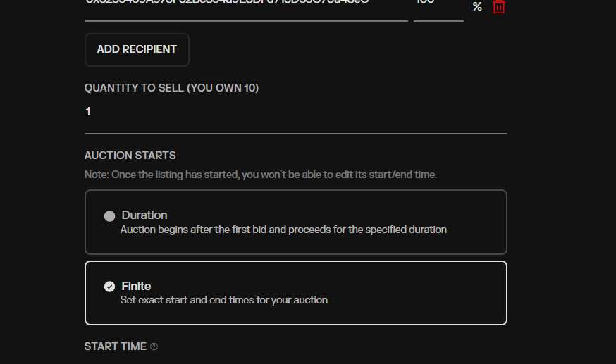The height and width of the screenshot is (364, 616).
Task: Delete the recipient with the red trash icon
Action: click(498, 7)
